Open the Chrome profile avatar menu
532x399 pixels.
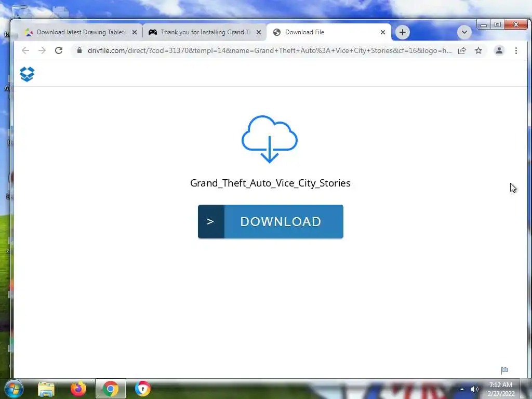499,50
